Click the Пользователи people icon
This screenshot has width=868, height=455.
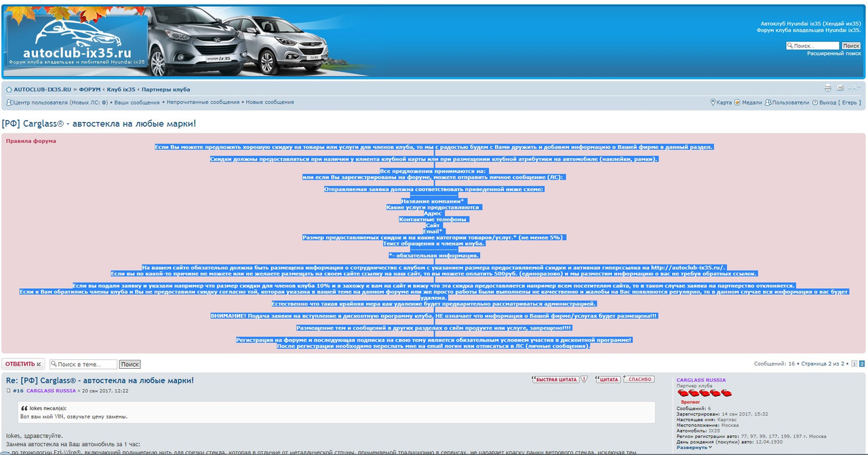(x=768, y=102)
